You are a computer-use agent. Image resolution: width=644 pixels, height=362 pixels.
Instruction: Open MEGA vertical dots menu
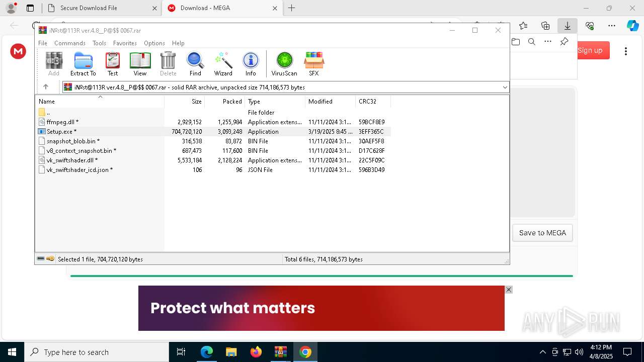click(x=626, y=51)
